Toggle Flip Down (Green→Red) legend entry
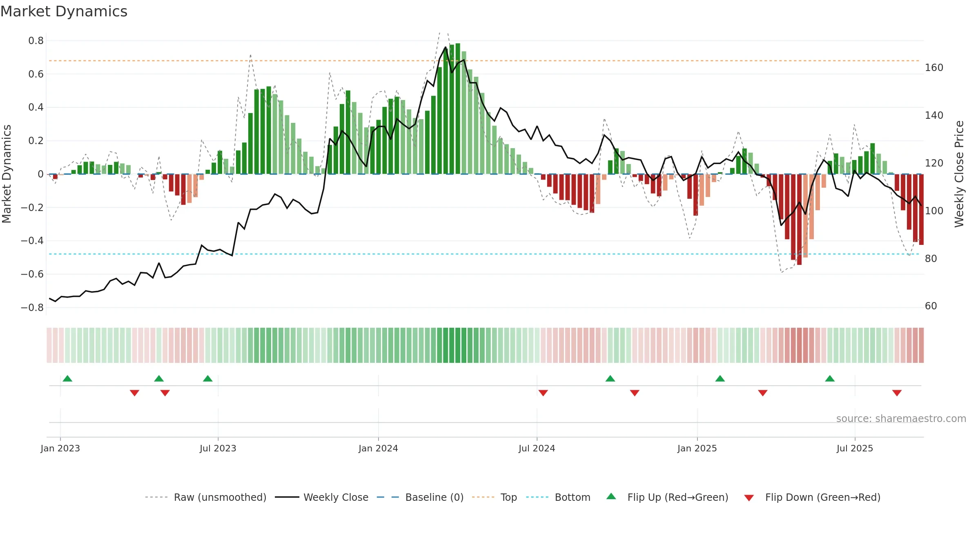Screen dimensions: 980x551 [812, 497]
